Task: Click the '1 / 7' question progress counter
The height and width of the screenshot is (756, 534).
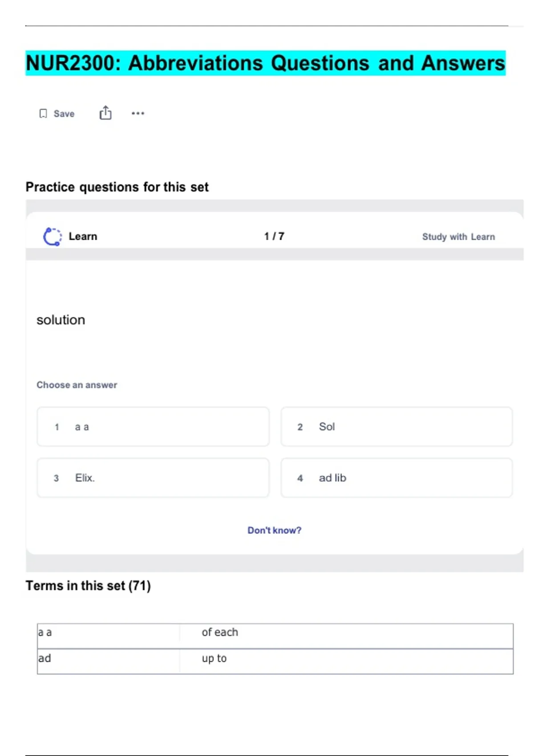Action: tap(274, 237)
